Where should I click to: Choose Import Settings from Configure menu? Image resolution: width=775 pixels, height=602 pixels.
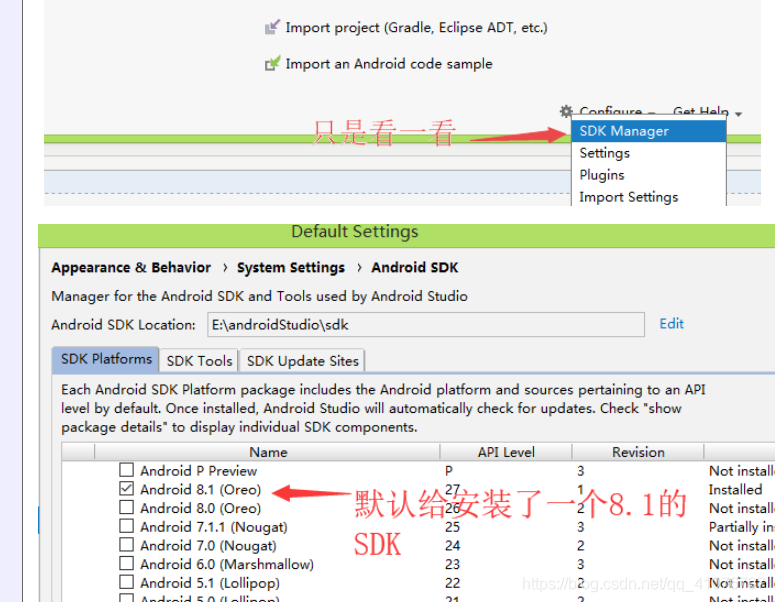coord(648,197)
